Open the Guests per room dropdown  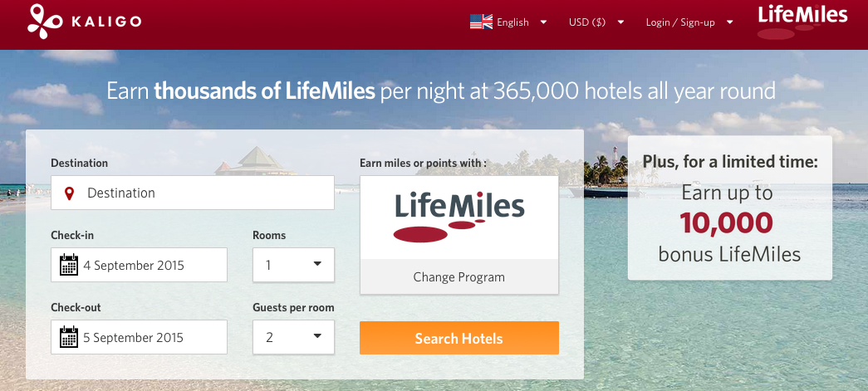[293, 337]
